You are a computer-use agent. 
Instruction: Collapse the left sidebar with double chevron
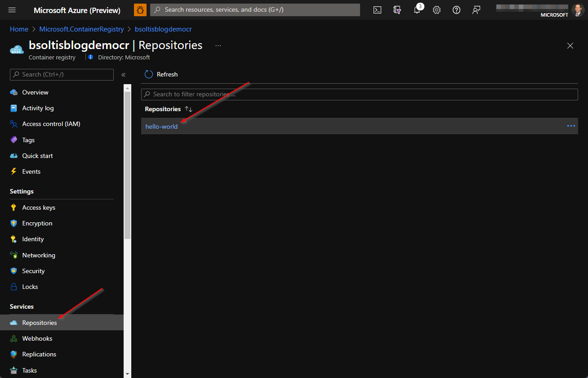click(123, 75)
